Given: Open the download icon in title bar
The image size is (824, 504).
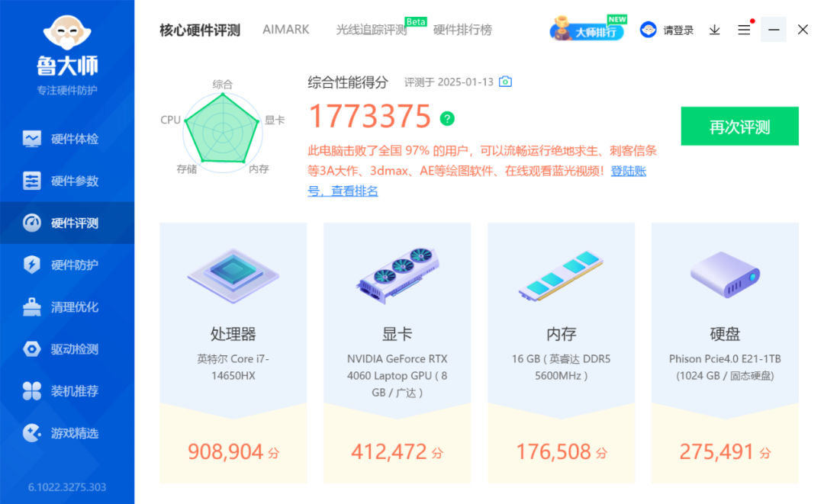Looking at the screenshot, I should point(715,30).
